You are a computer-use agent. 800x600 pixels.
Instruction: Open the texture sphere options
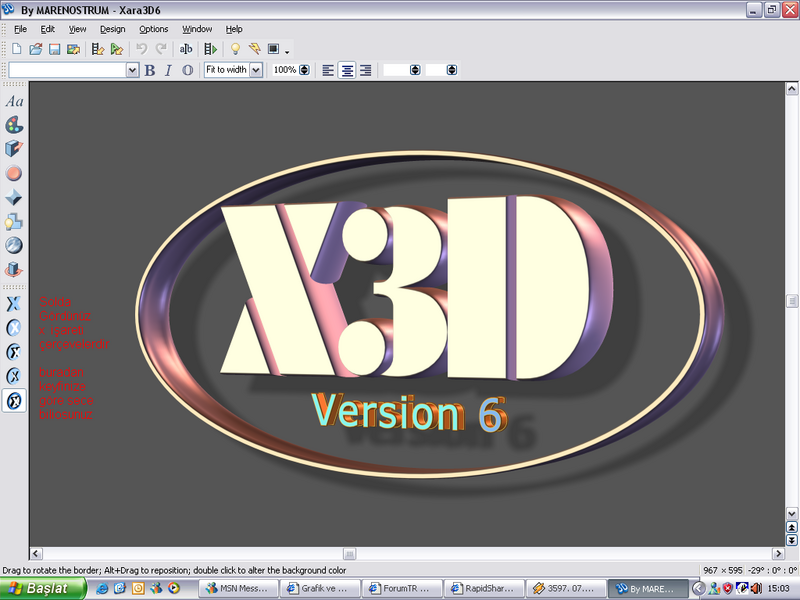point(14,245)
